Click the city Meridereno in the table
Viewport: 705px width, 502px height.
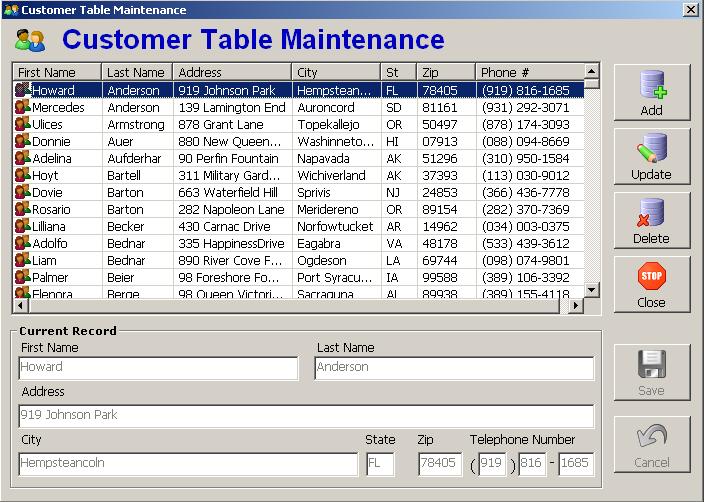[328, 210]
